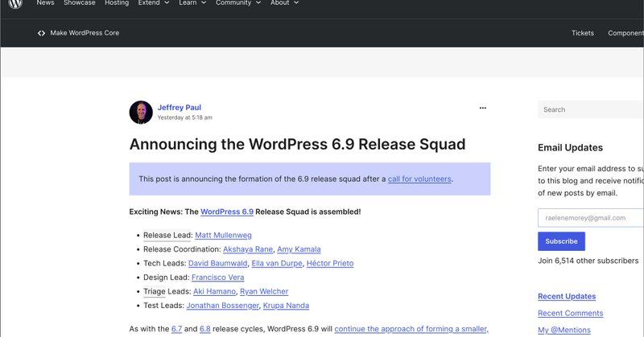Expand the About dropdown menu
Viewport: 644px width, 337px height.
284,3
